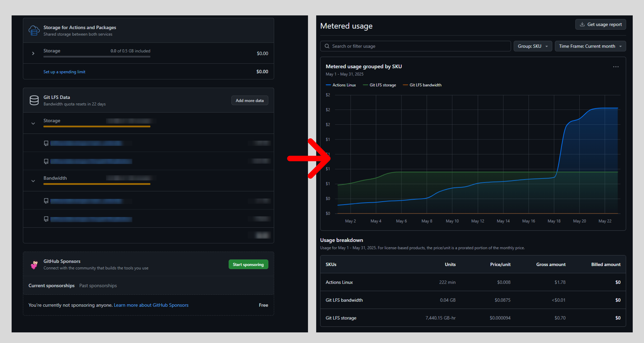Click 'Shared storage between both services' subtitle
The width and height of the screenshot is (644, 343).
point(78,34)
